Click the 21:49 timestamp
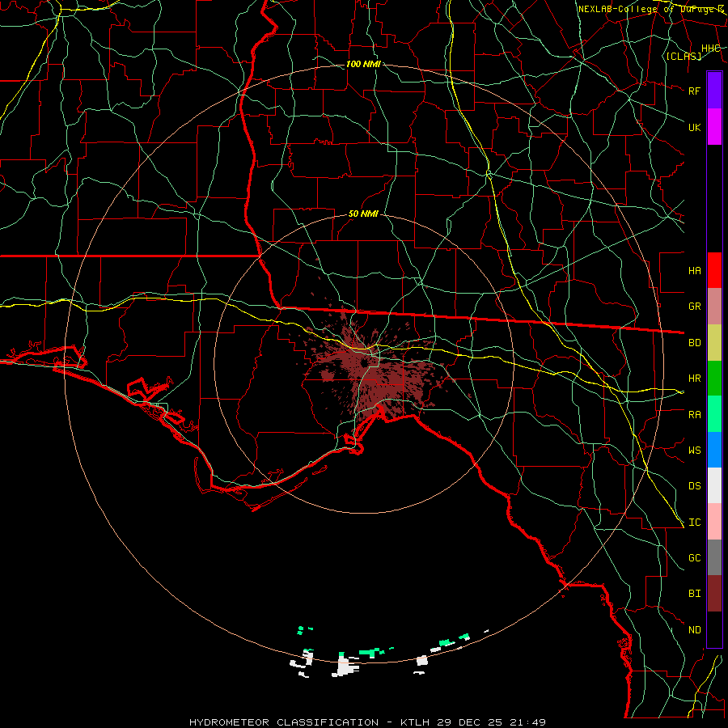The width and height of the screenshot is (728, 728). (x=528, y=722)
